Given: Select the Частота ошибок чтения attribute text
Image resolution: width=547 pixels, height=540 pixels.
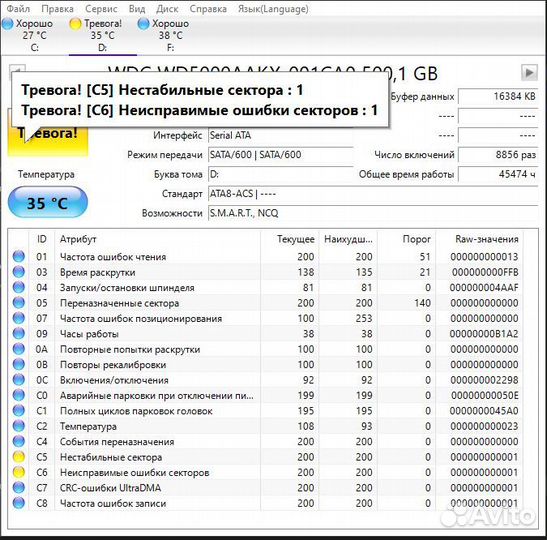Looking at the screenshot, I should 113,257.
